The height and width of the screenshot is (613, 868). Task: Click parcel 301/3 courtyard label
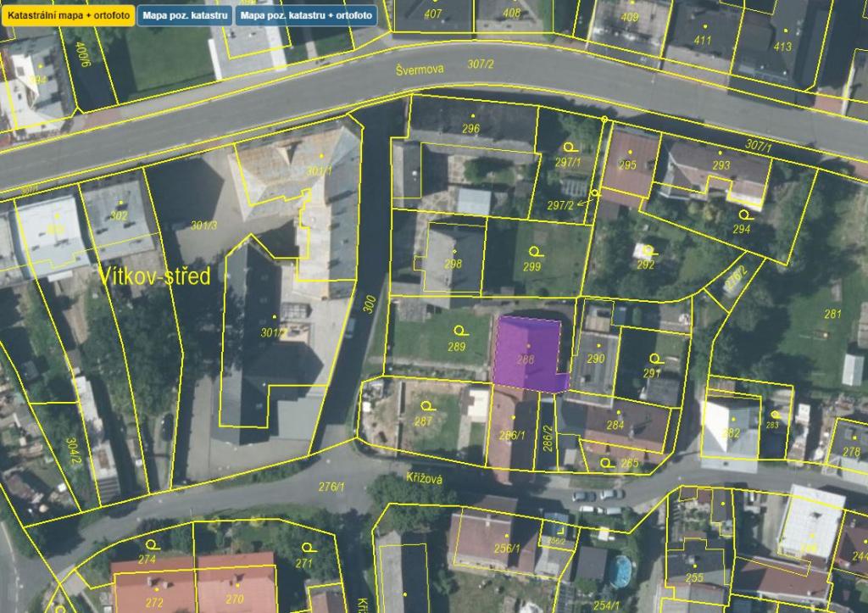(x=204, y=226)
